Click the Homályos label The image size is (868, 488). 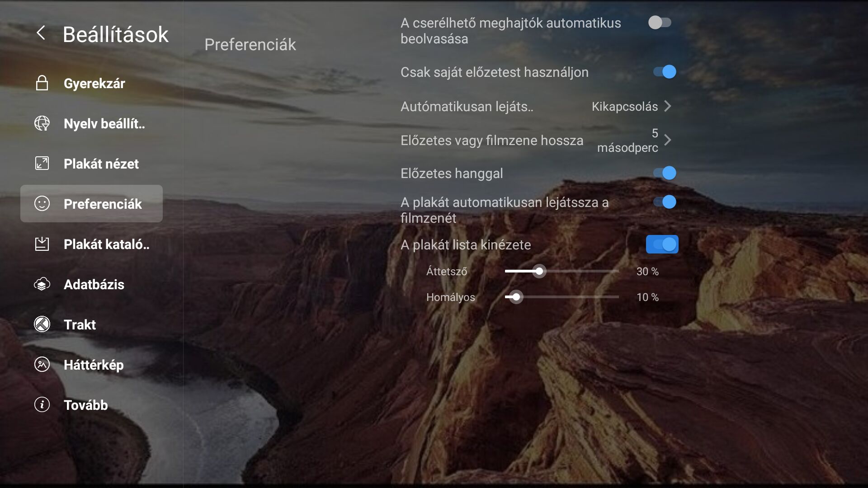[451, 297]
